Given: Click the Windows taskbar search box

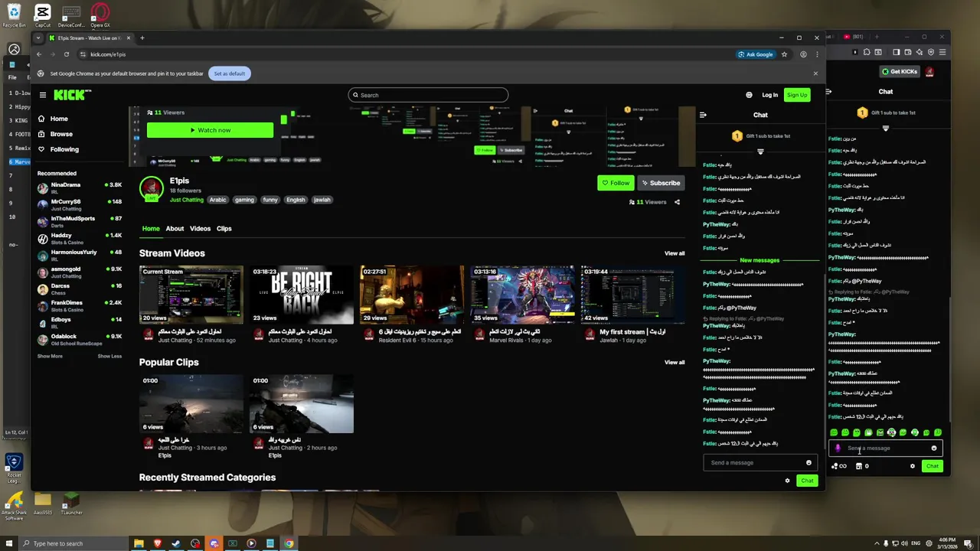Looking at the screenshot, I should pos(71,543).
